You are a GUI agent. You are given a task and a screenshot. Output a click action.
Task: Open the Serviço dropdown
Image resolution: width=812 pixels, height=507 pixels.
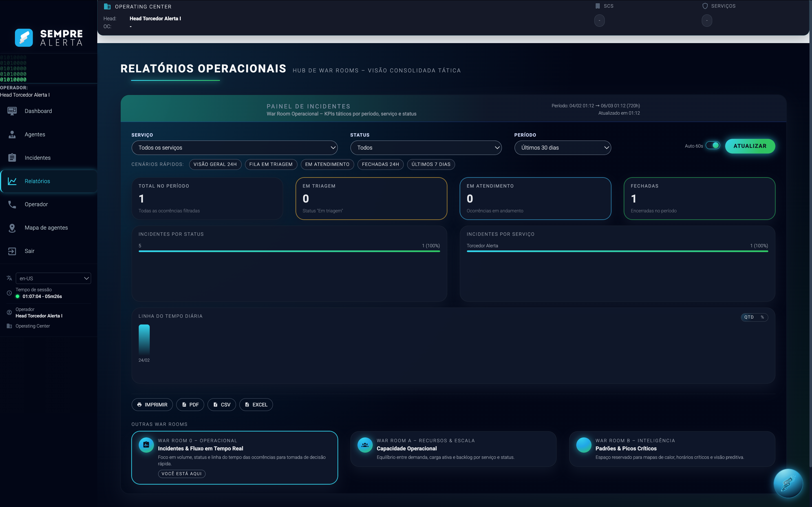234,148
